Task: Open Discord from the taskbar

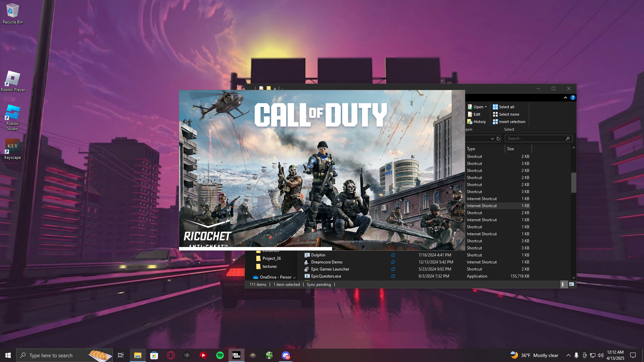Action: click(x=286, y=355)
